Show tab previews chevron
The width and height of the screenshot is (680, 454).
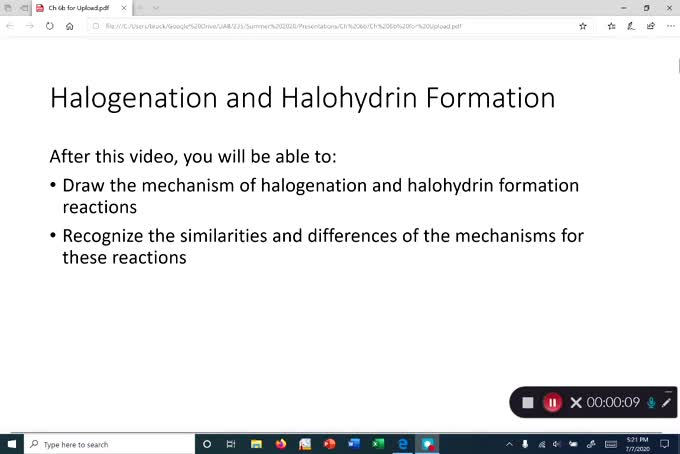tap(156, 8)
